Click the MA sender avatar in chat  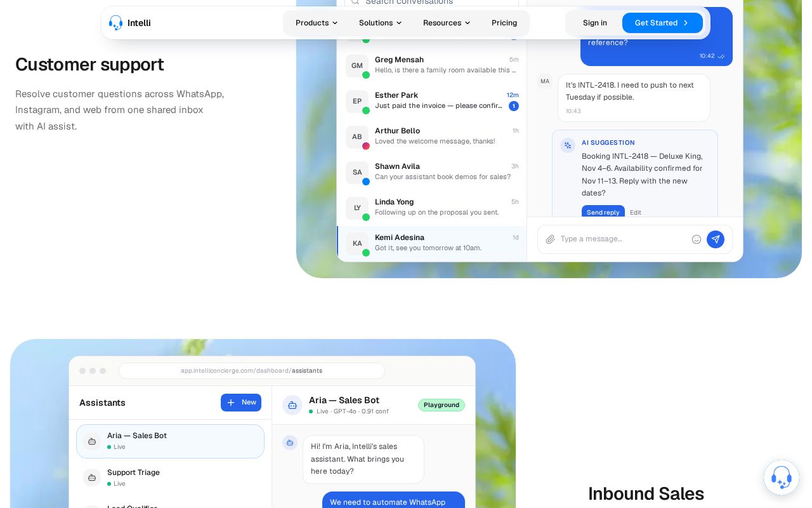pyautogui.click(x=545, y=81)
